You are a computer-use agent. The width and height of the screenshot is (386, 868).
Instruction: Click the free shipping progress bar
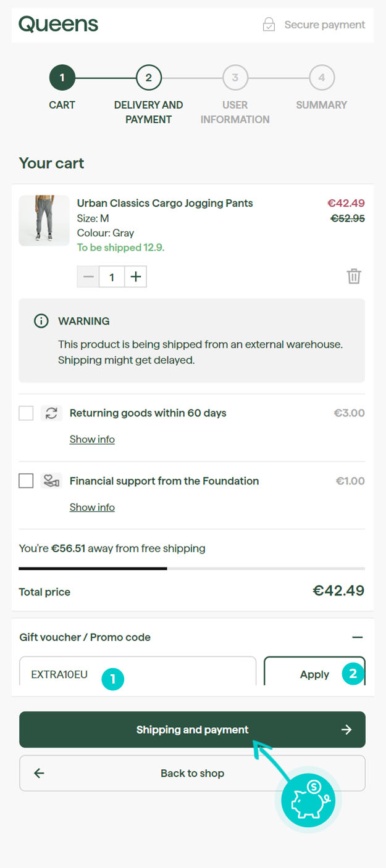click(x=191, y=568)
